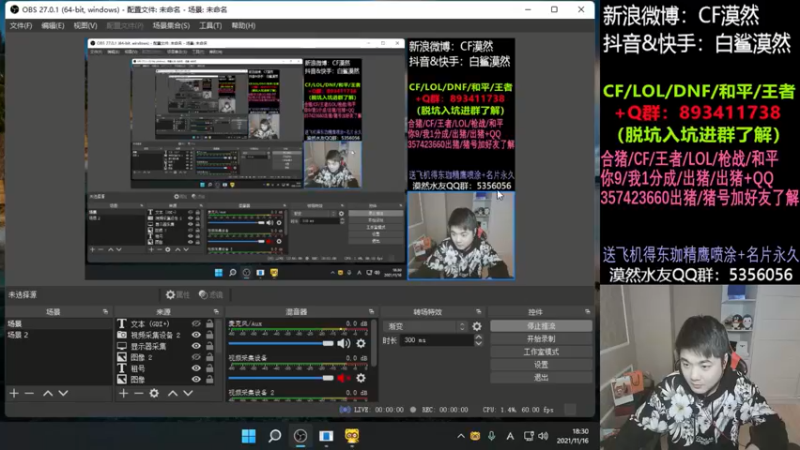The width and height of the screenshot is (800, 450).
Task: Open the 麦克风/Aux mixer settings gear
Action: pos(361,343)
